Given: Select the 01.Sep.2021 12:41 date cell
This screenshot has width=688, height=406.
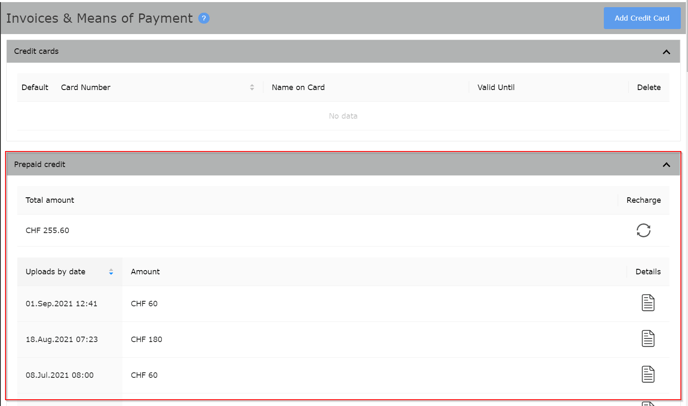Looking at the screenshot, I should (61, 304).
